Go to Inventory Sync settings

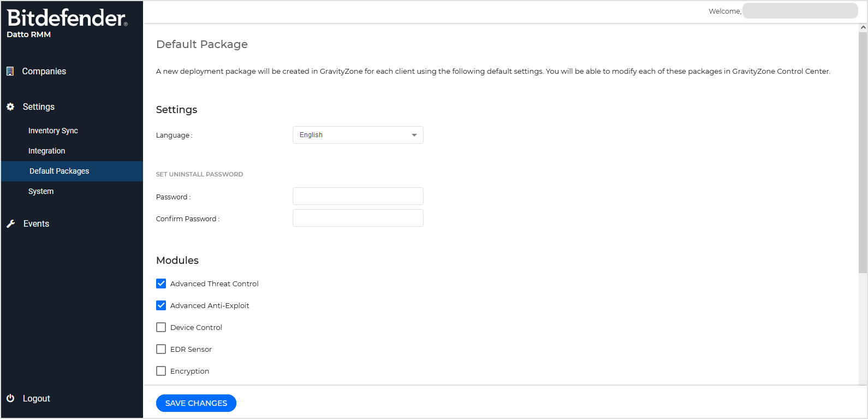point(53,131)
